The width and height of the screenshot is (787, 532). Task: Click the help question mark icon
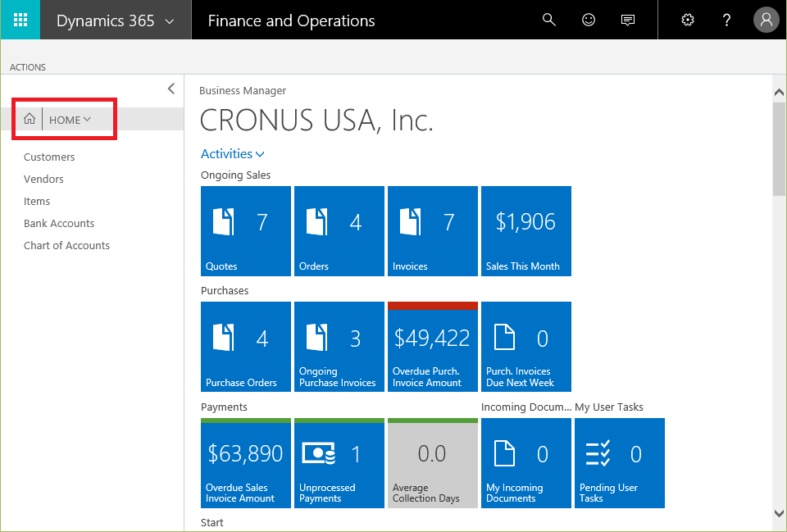(x=726, y=20)
